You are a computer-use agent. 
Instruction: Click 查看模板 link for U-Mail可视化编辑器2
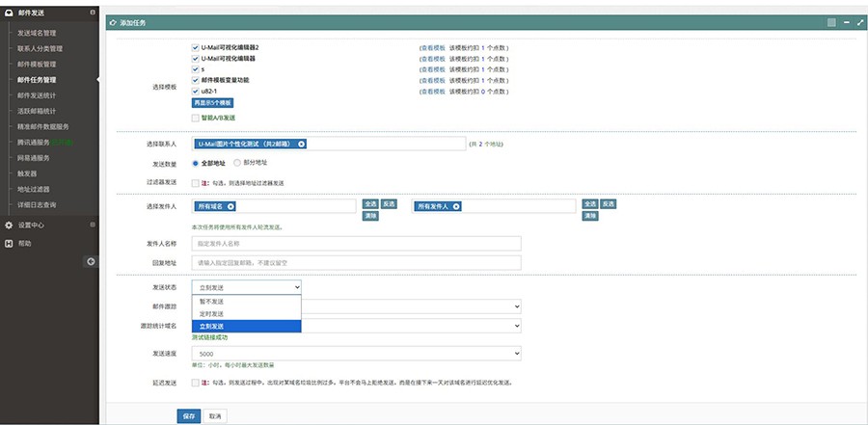click(x=433, y=47)
